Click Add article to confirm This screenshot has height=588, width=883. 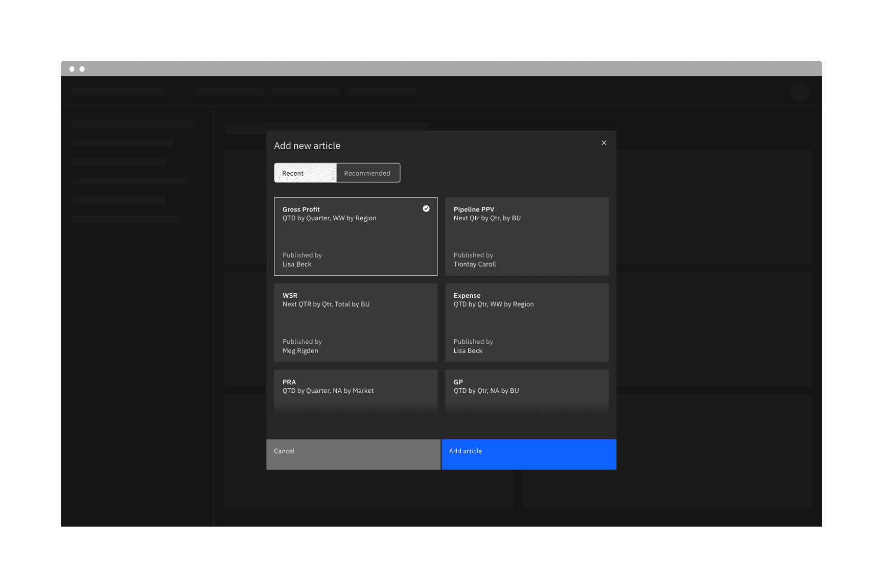point(528,454)
